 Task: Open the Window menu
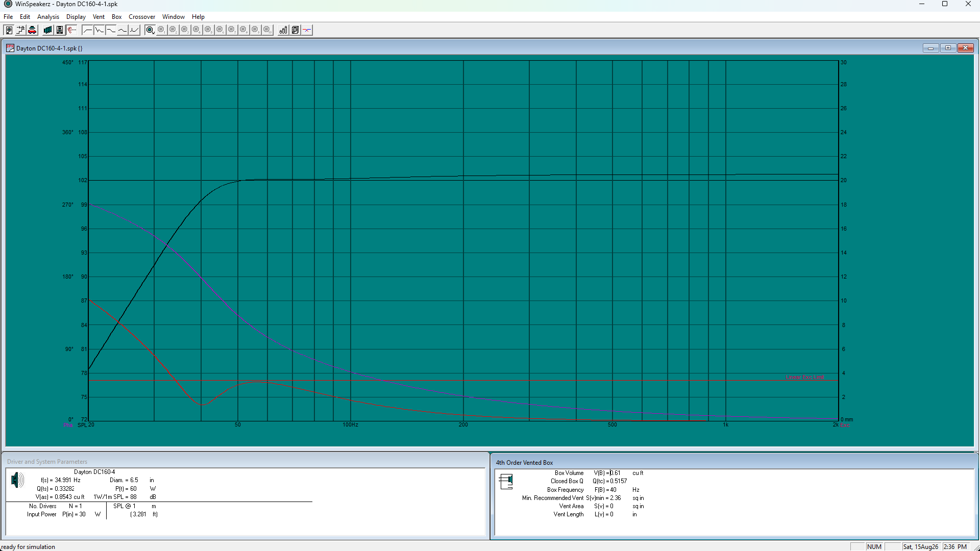174,17
